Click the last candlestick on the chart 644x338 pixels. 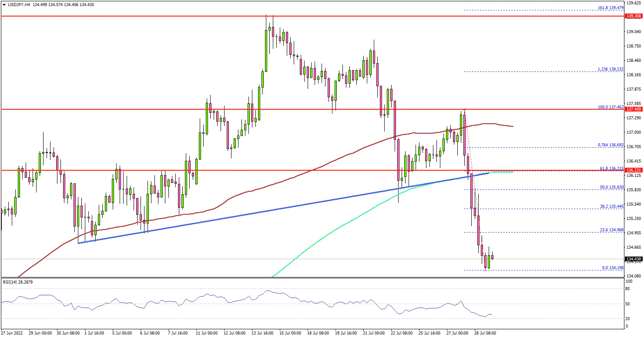(x=492, y=257)
